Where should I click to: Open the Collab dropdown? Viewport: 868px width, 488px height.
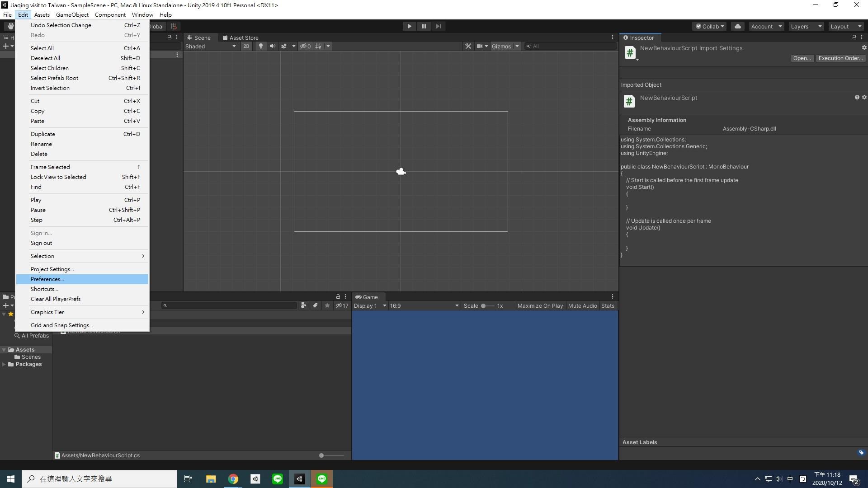coord(709,26)
